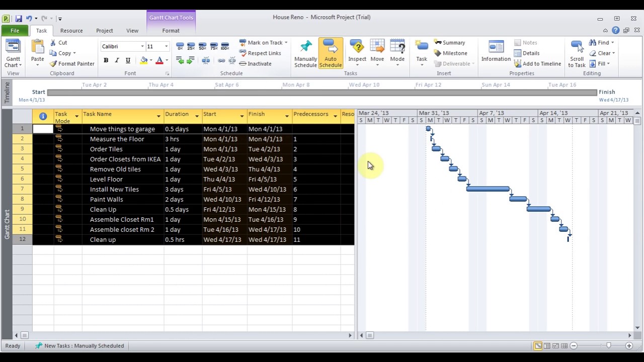Expand the Find dropdown in Editing group
The image size is (644, 362).
pos(612,43)
